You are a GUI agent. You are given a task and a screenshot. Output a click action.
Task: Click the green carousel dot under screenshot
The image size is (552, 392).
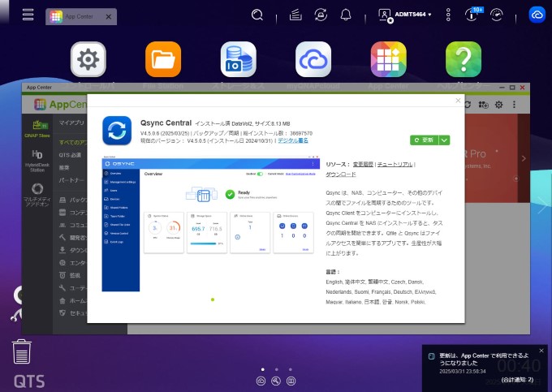[213, 299]
